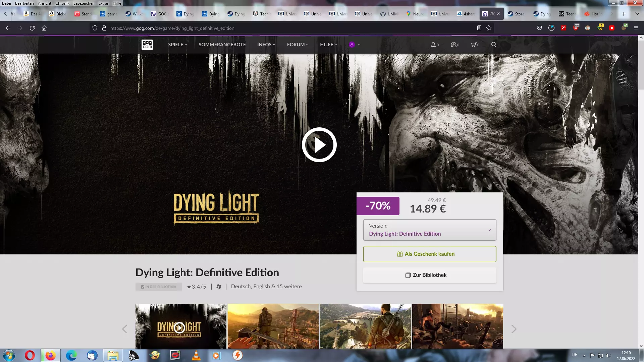Show previous screenshots with left arrow
The image size is (644, 362).
(125, 329)
